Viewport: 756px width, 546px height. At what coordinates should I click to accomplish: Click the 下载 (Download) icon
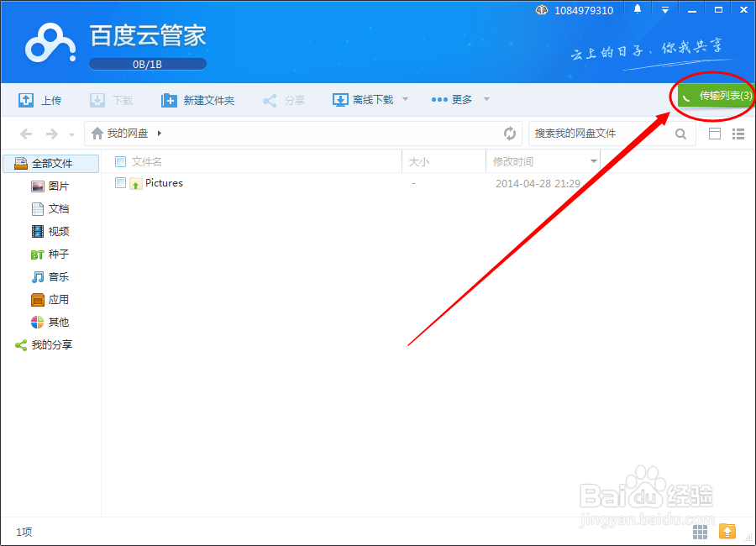point(97,99)
